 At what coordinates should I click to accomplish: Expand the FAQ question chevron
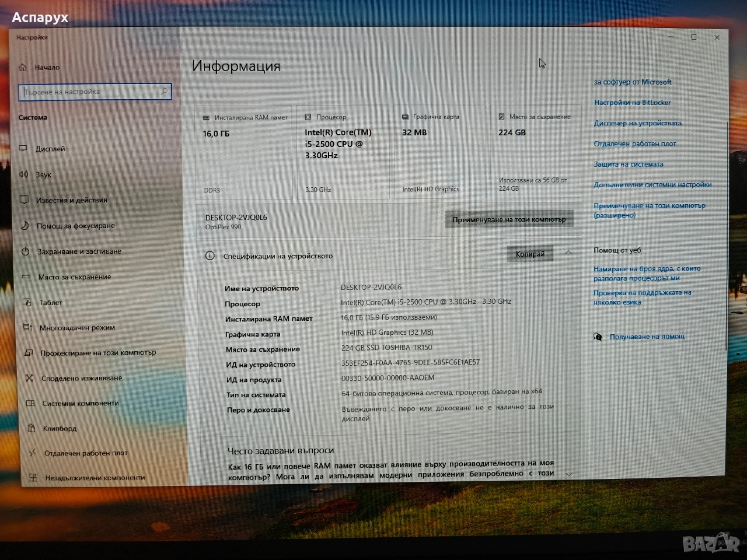[x=568, y=474]
